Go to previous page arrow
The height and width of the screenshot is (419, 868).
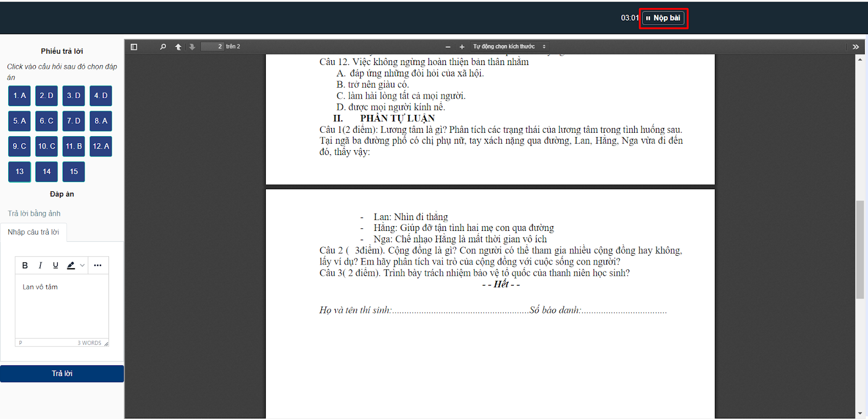pos(178,47)
